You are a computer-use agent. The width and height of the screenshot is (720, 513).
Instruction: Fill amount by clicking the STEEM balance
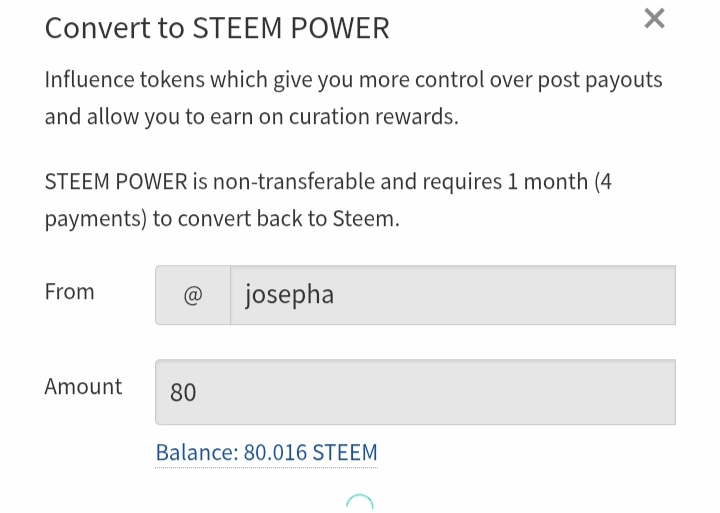coord(266,453)
